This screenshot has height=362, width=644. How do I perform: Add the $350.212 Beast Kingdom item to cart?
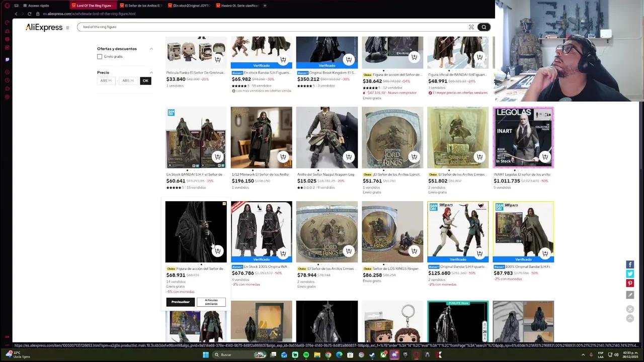(349, 59)
